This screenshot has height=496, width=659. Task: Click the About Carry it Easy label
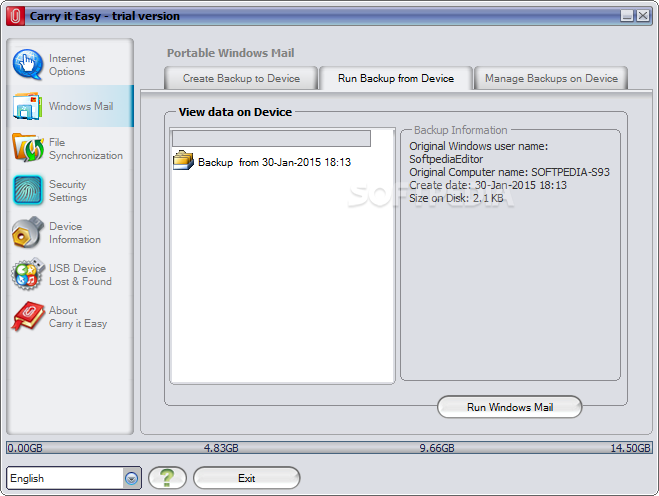coord(78,317)
